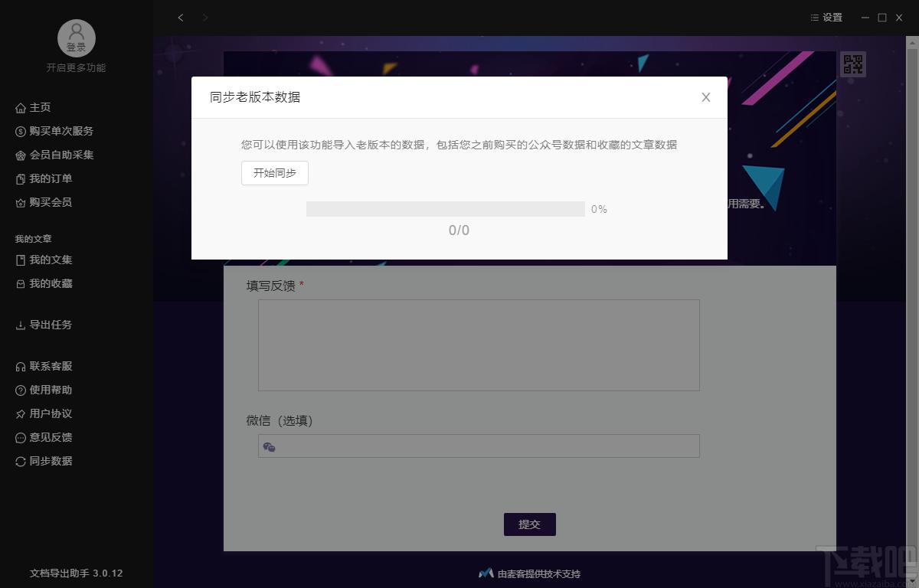The image size is (919, 588).
Task: Click the clipboard icon beside 我的订单
Action: click(x=21, y=179)
